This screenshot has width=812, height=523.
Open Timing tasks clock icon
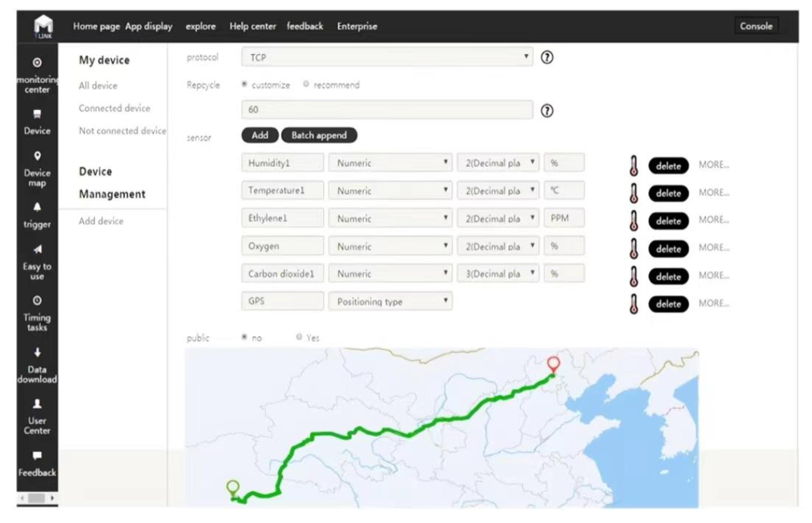[x=37, y=301]
